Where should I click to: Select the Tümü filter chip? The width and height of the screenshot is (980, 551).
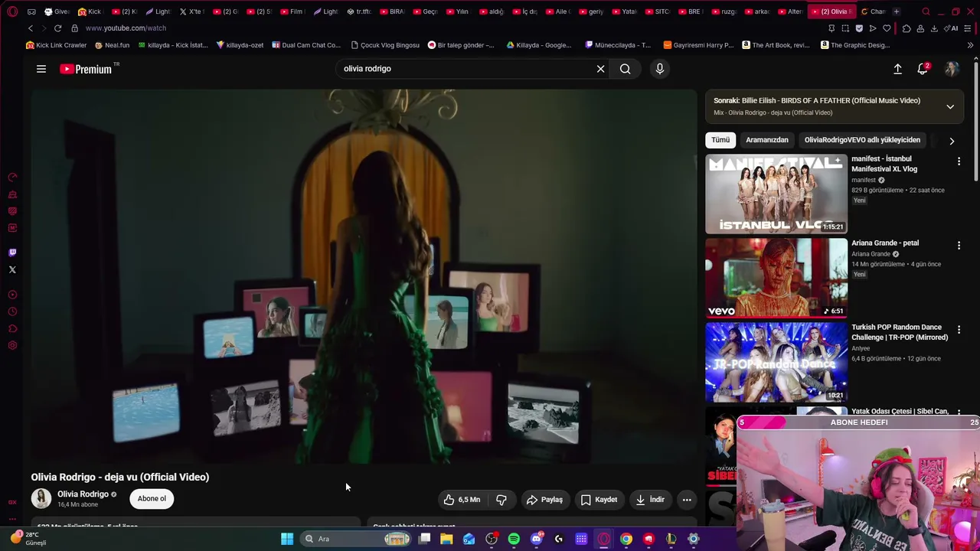(720, 140)
